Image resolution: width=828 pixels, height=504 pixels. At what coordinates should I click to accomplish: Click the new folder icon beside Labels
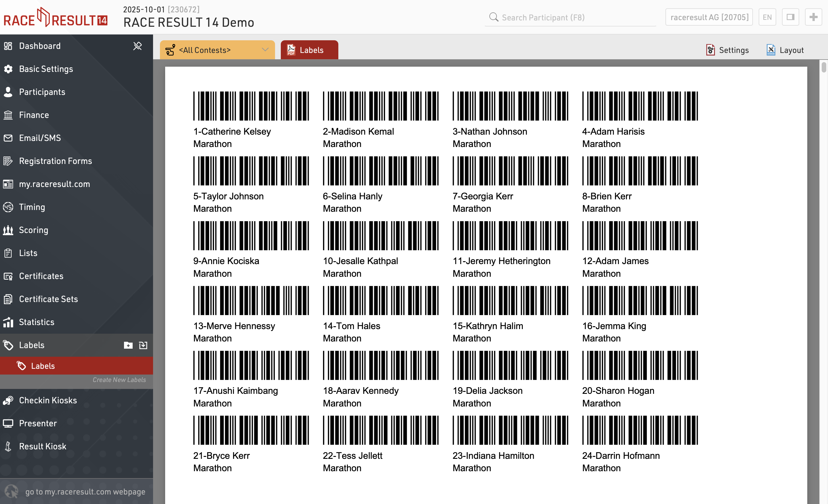[128, 345]
